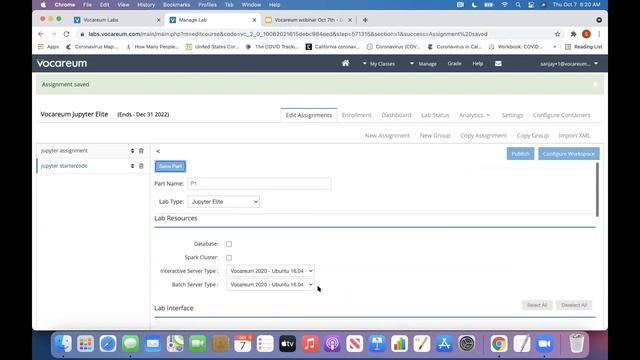Open Apple TV from the Dock
The width and height of the screenshot is (640, 360).
(287, 344)
